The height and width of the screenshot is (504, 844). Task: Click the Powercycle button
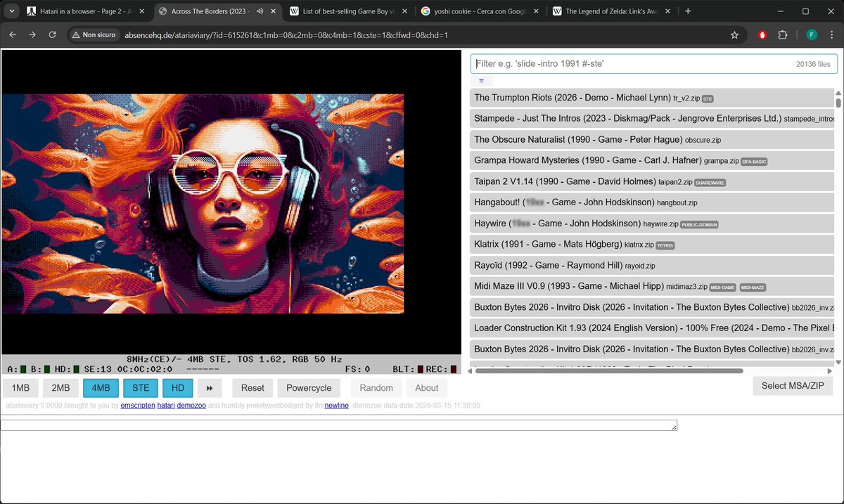[309, 388]
